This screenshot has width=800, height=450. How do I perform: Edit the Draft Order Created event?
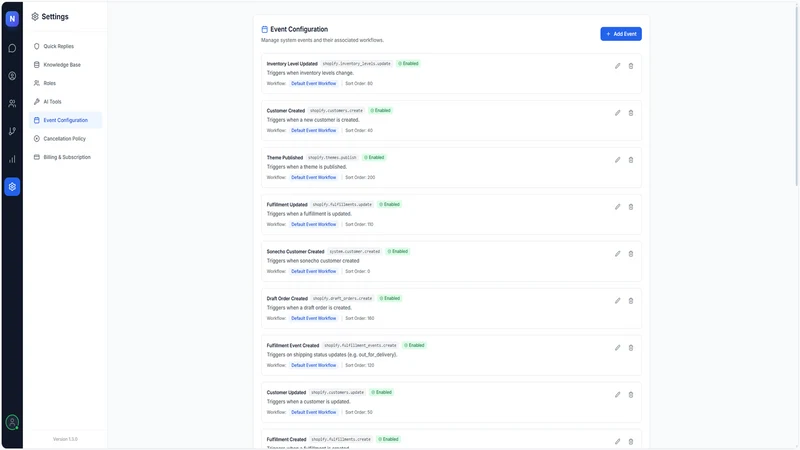[x=617, y=301]
